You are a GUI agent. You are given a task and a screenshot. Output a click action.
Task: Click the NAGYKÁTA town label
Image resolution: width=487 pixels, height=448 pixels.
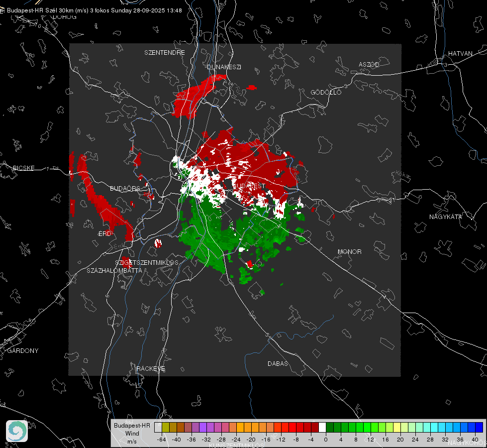446,217
